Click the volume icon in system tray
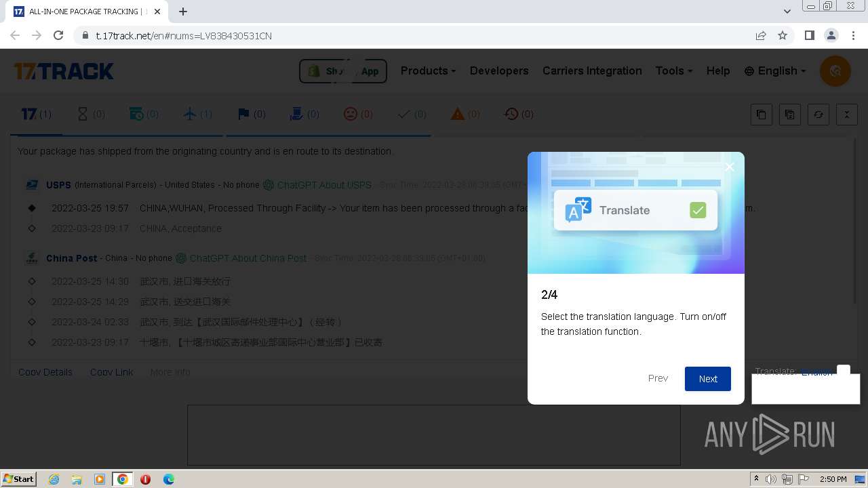 coord(771,479)
